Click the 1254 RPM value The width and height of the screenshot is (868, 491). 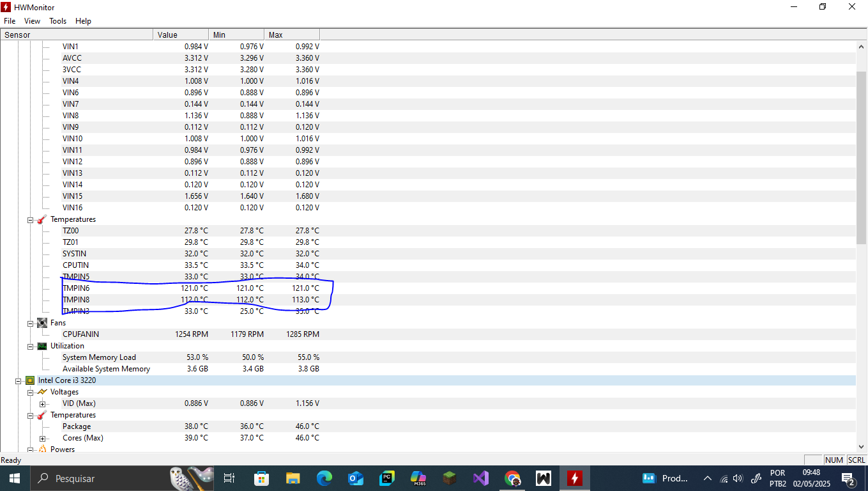[192, 334]
